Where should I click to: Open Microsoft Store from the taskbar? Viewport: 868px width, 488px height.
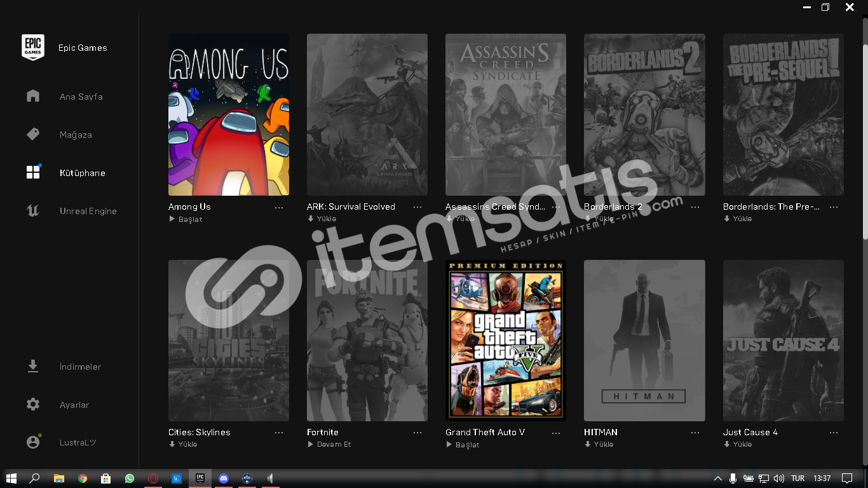[x=106, y=478]
